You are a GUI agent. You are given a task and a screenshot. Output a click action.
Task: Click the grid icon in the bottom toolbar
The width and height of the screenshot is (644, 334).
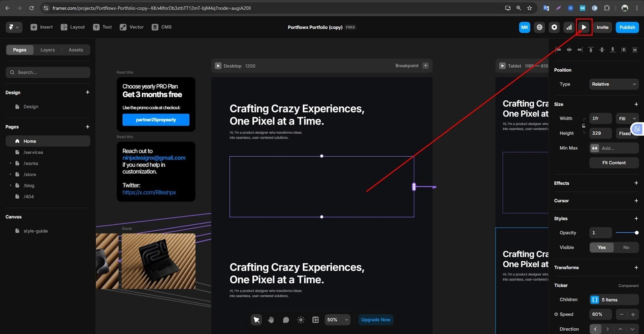click(x=316, y=320)
